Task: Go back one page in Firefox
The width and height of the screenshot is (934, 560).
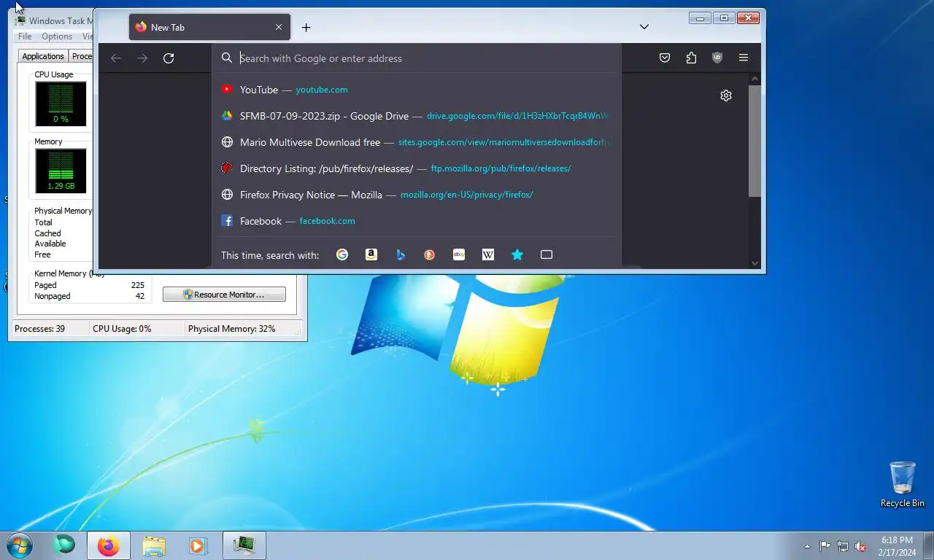Action: pos(116,58)
